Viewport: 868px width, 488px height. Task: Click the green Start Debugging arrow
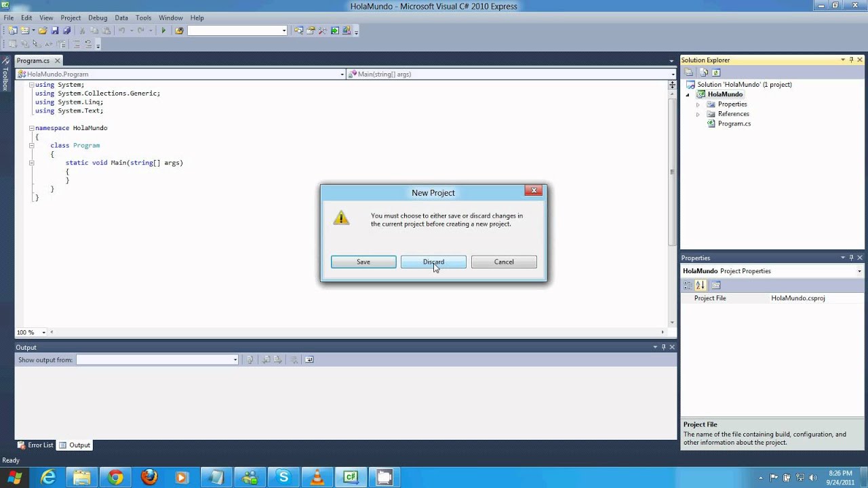[x=163, y=30]
